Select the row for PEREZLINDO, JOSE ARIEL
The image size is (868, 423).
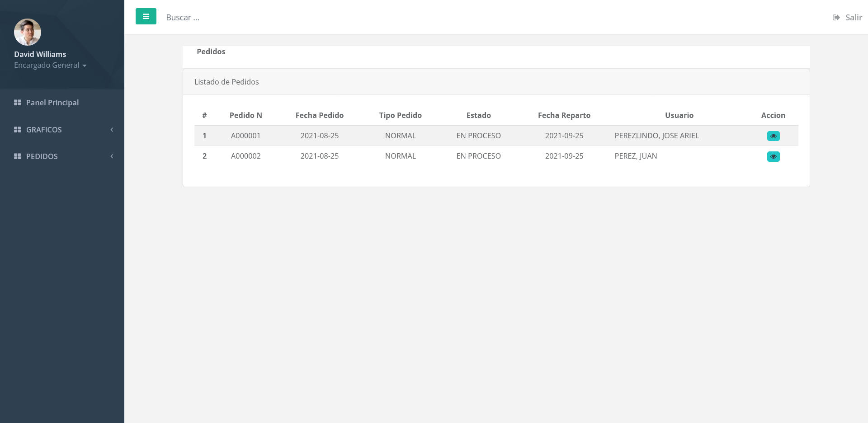point(656,136)
